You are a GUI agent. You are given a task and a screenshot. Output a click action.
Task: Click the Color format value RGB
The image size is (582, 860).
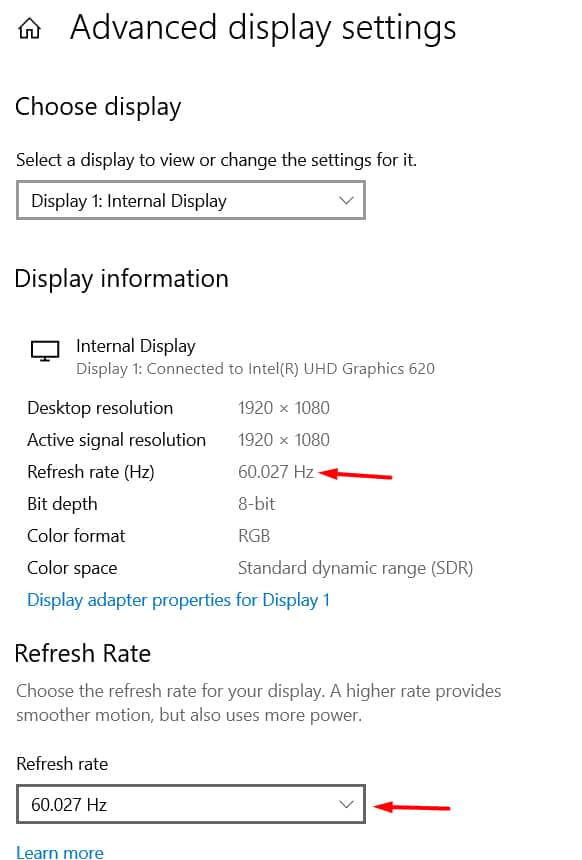(253, 535)
